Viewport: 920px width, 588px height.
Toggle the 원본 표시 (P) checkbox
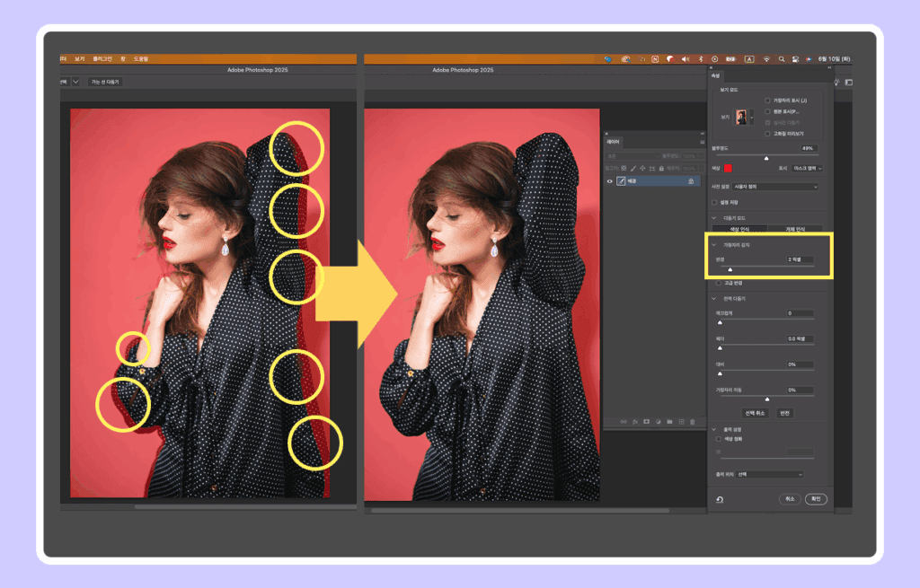click(x=767, y=111)
